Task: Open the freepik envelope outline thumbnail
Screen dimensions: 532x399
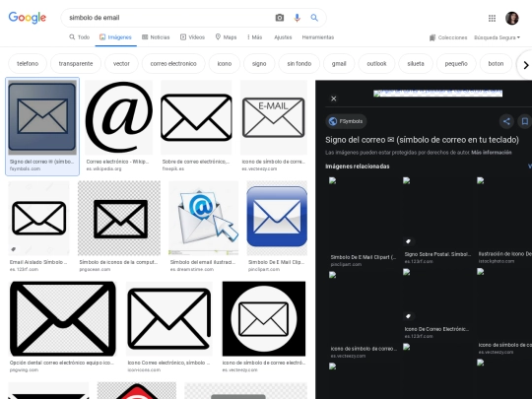Action: [196, 117]
